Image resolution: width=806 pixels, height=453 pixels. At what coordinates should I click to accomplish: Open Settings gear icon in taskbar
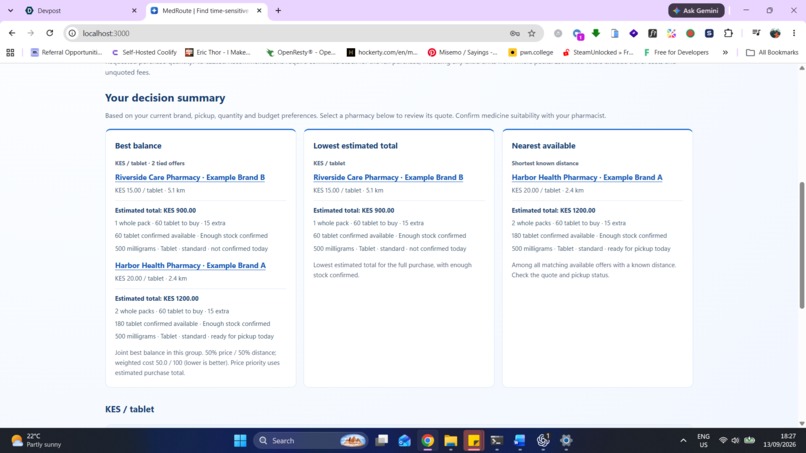tap(566, 441)
